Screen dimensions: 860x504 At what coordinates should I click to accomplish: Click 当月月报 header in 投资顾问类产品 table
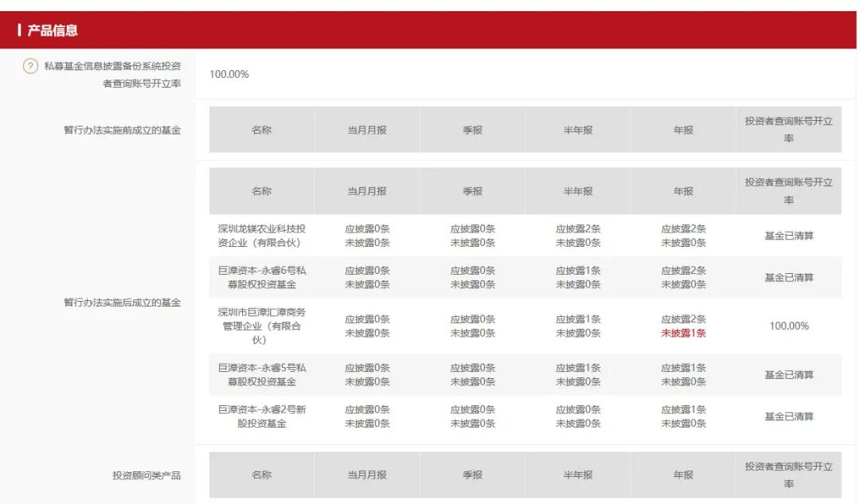click(x=367, y=475)
